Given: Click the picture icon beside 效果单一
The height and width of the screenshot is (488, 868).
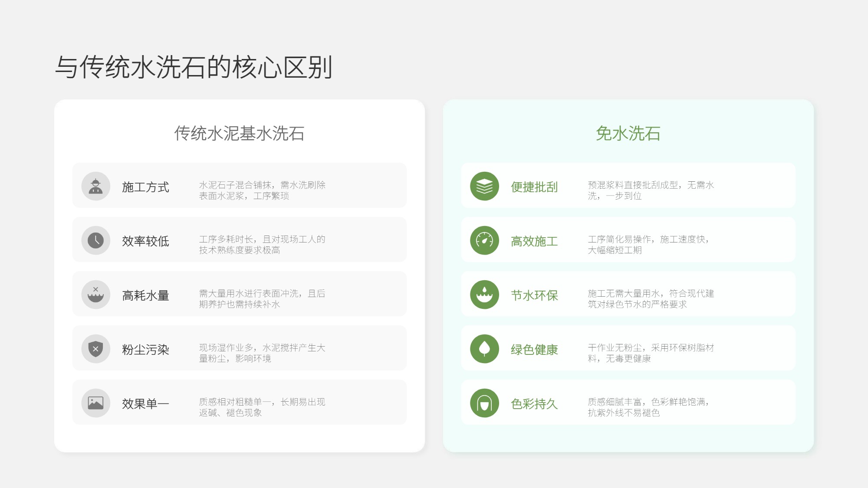Looking at the screenshot, I should tap(95, 403).
